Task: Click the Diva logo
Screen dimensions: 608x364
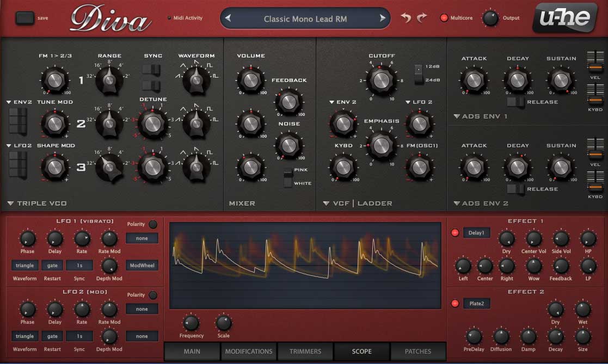Action: click(110, 18)
